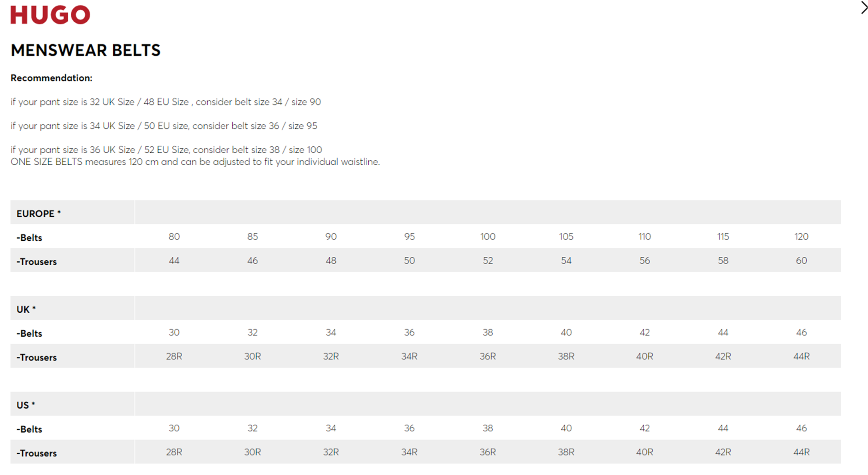Select US belt size 40
This screenshot has height=475, width=868.
point(566,428)
